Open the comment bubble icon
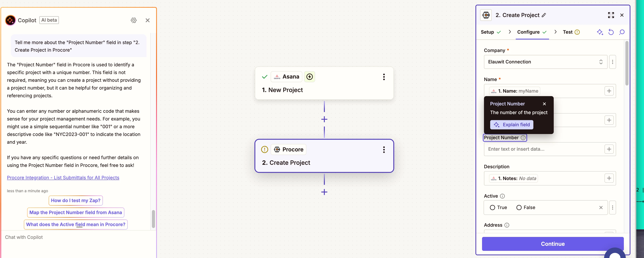 [622, 32]
